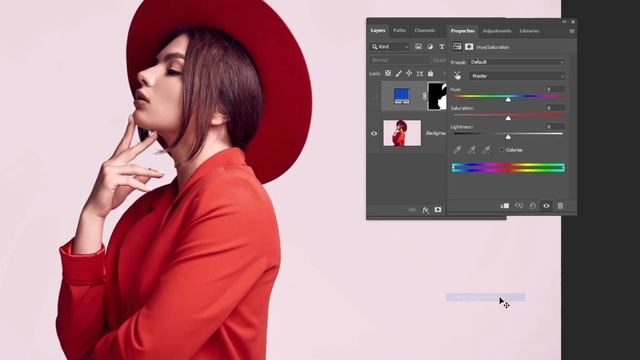Lock all padlock icon
Image resolution: width=640 pixels, height=360 pixels.
click(x=430, y=73)
